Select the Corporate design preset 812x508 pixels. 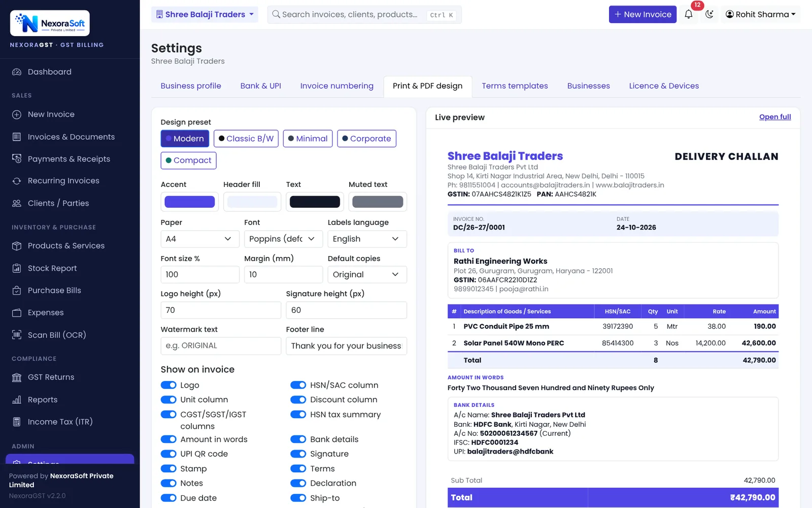pyautogui.click(x=366, y=139)
